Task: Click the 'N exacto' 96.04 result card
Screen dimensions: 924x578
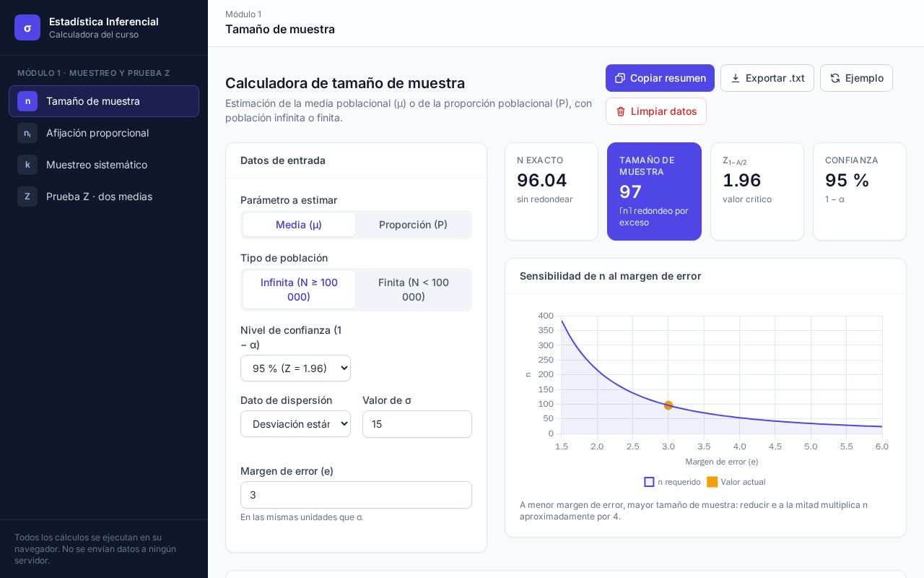Action: 552,191
